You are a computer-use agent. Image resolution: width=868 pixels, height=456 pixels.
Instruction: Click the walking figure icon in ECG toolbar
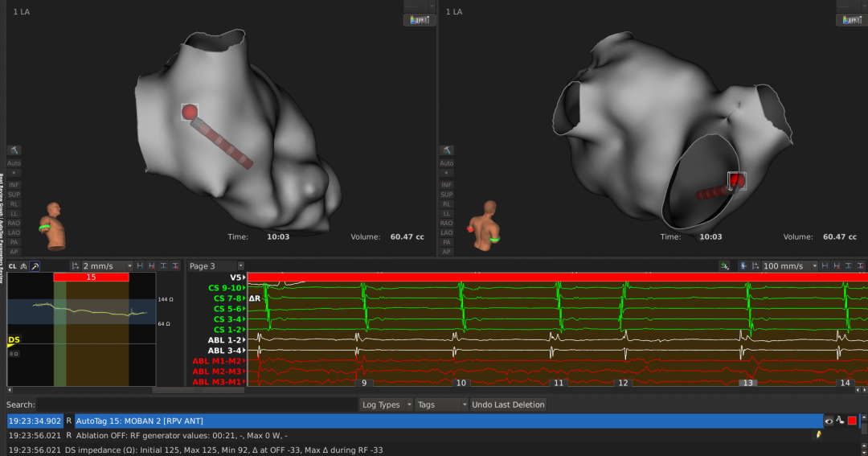(743, 266)
